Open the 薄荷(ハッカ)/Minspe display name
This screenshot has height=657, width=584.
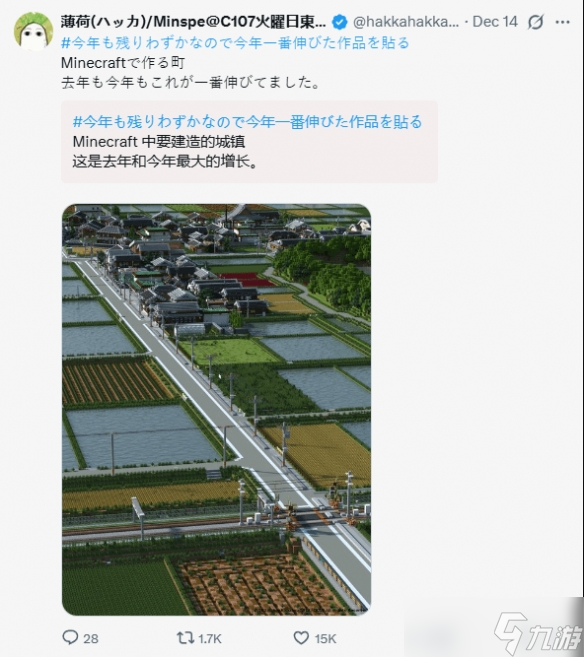(x=193, y=22)
